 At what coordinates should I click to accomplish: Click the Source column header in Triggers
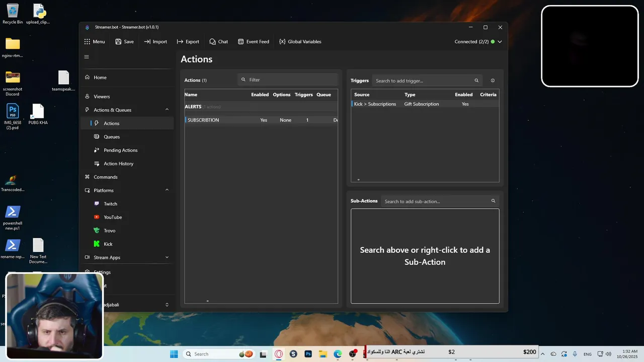click(362, 95)
